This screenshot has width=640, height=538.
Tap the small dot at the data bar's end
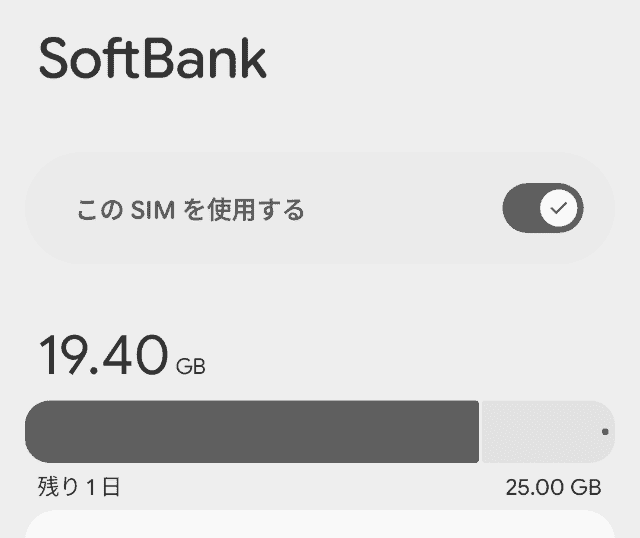(x=605, y=432)
